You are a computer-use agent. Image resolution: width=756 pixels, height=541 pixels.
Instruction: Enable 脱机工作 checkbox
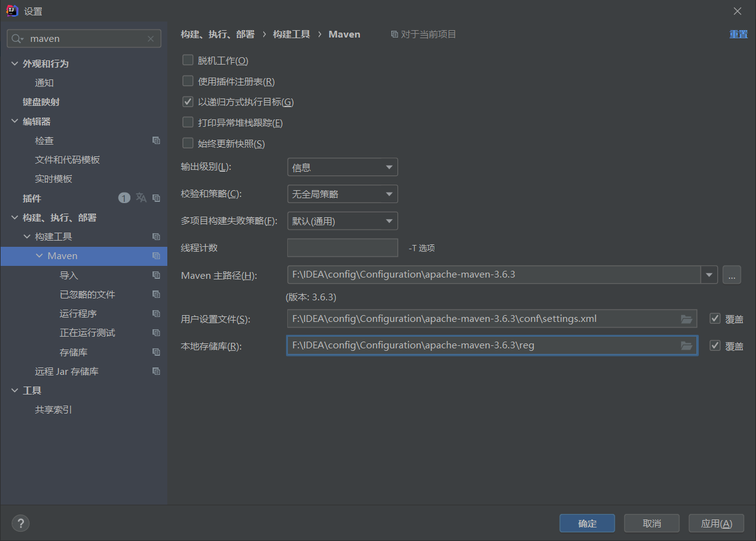point(188,60)
